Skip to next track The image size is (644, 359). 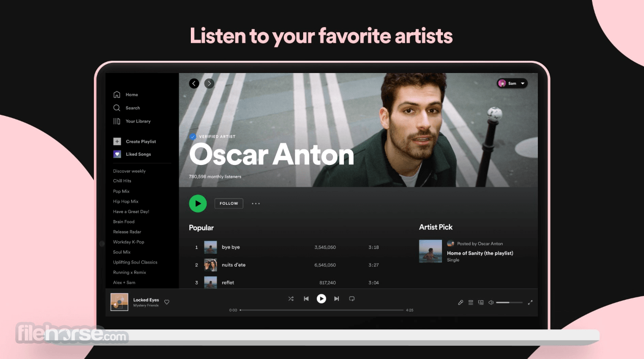[336, 299]
